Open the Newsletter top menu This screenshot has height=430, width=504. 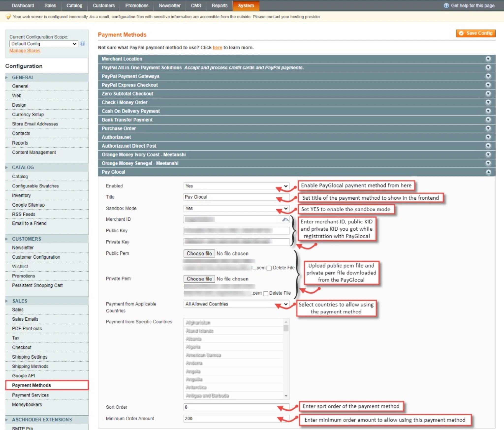170,5
